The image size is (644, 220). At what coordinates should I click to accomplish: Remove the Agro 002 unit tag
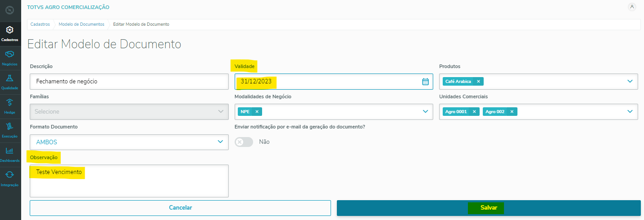(x=512, y=111)
